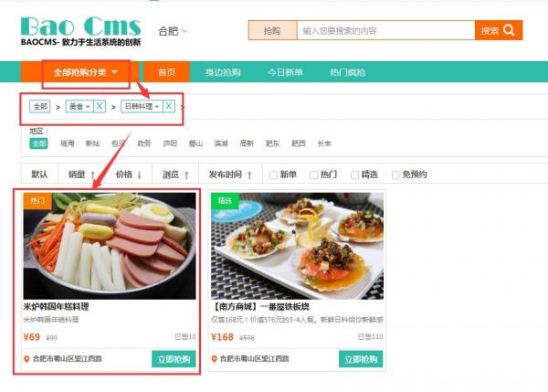Tick the 热门 checkbox

coord(314,175)
